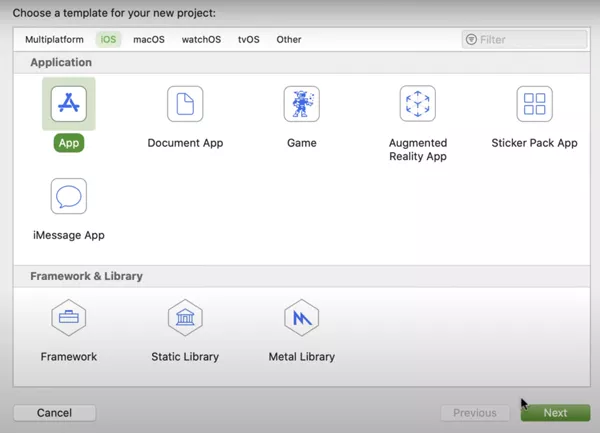Viewport: 600px width, 433px height.
Task: Select the App template icon
Action: click(69, 104)
